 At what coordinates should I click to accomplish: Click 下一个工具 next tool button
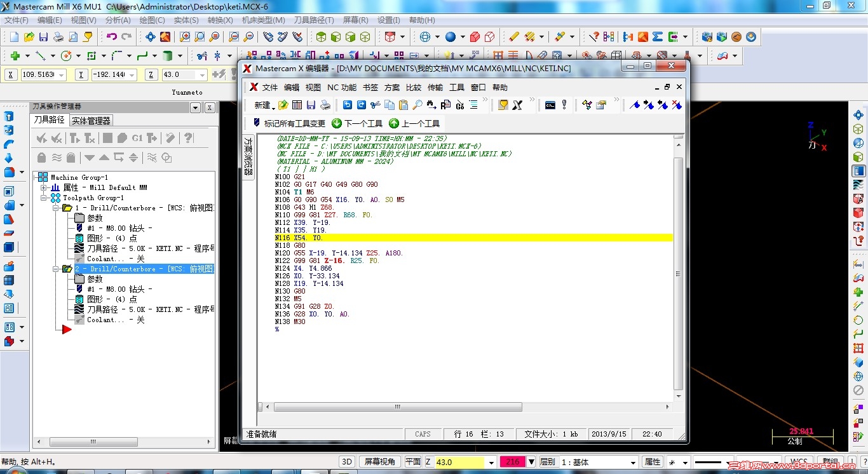coord(357,123)
